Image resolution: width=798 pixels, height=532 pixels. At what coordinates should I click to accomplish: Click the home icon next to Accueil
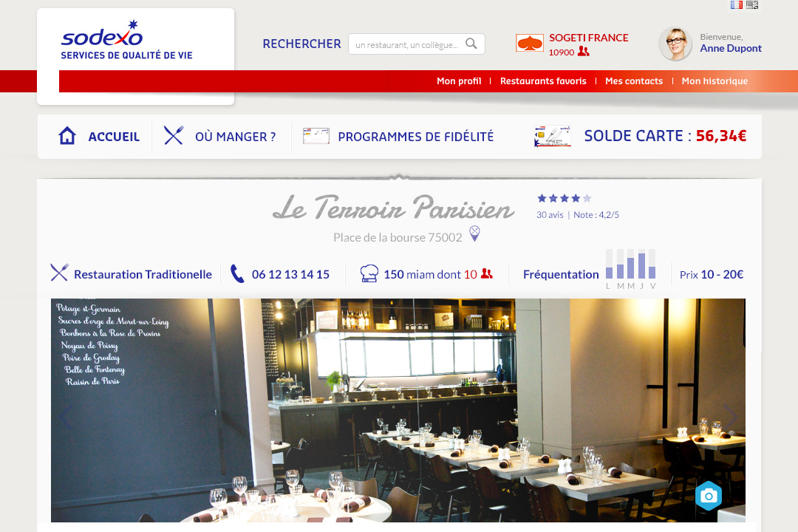(x=67, y=136)
